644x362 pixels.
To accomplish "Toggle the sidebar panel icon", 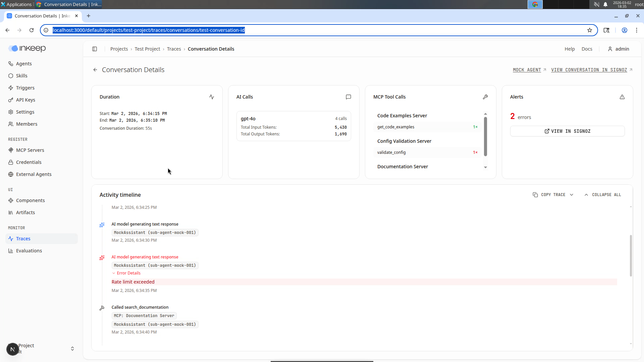I will 95,49.
